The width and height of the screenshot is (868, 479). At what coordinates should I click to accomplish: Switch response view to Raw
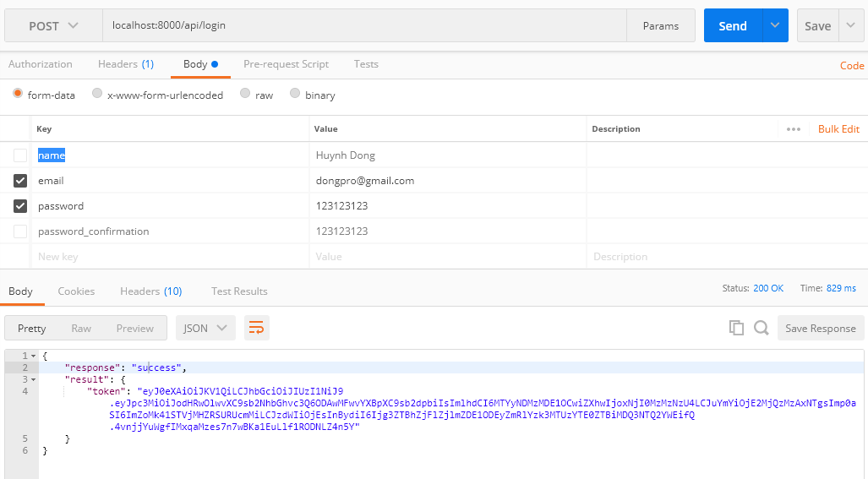coord(81,328)
